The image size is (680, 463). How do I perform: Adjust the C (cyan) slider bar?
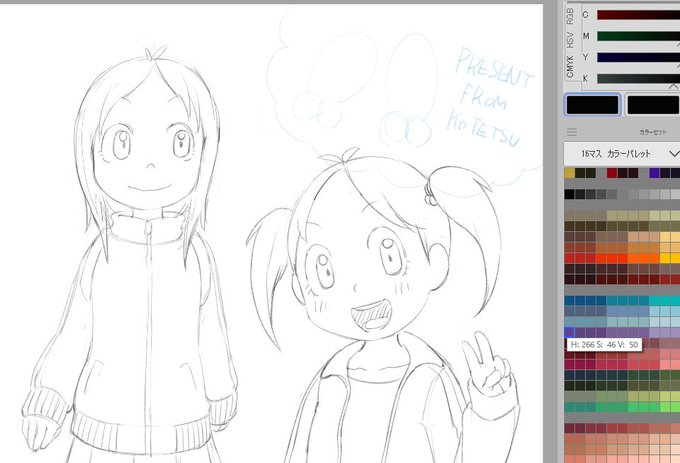coord(638,15)
